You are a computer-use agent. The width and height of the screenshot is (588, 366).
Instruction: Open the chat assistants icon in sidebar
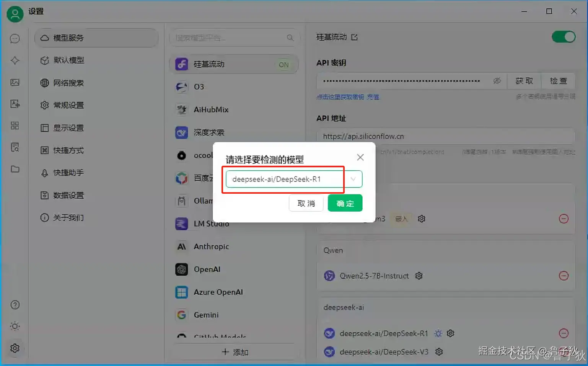(x=15, y=39)
